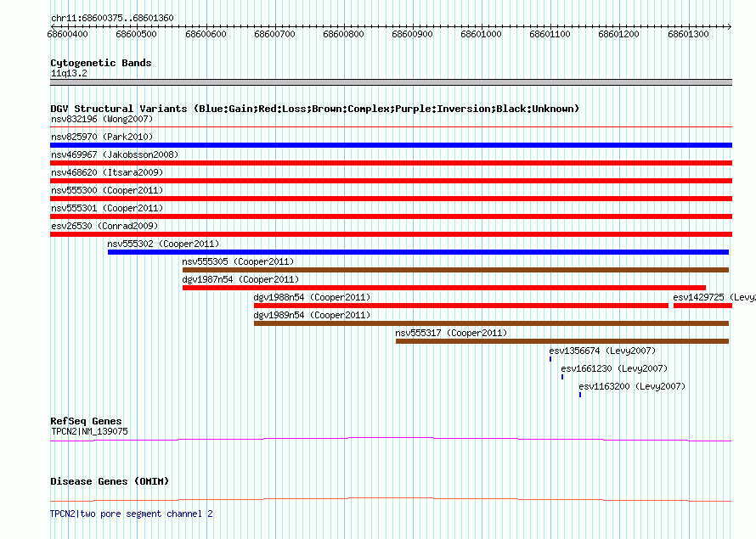Select the 11q13.2 band label
Viewport: 756px width, 539px height.
pos(69,73)
